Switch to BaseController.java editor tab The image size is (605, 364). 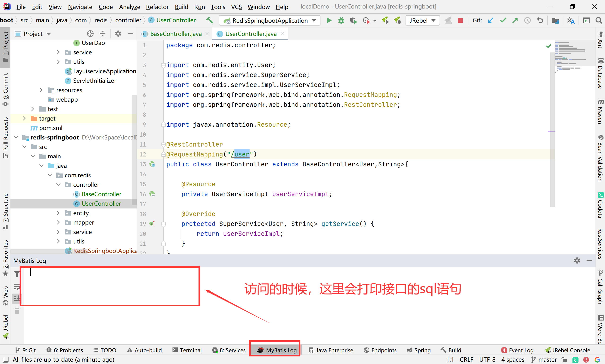click(176, 34)
